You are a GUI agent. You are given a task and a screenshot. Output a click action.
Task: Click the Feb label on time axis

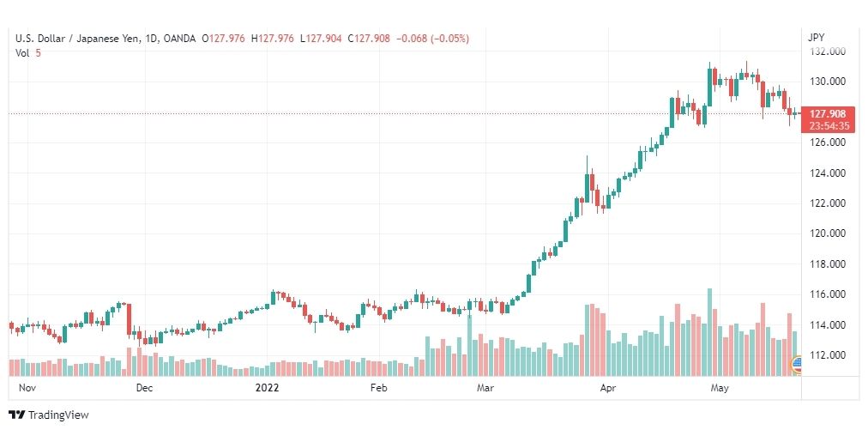pyautogui.click(x=378, y=388)
